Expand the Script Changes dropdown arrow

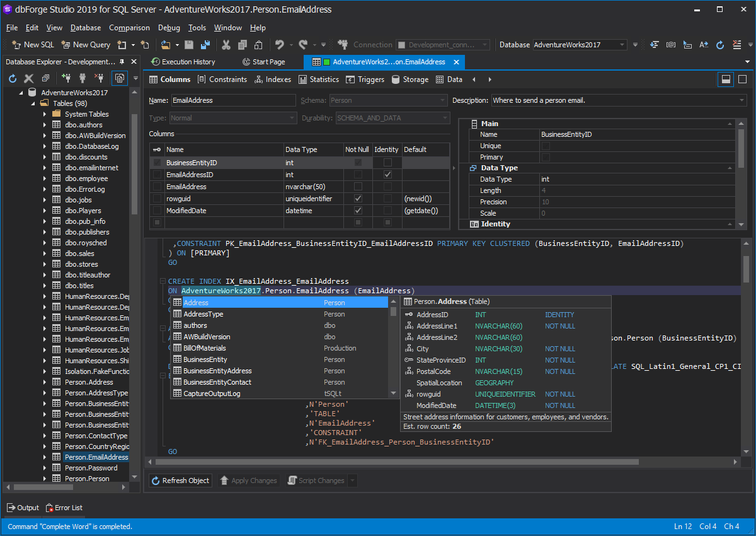pos(351,480)
